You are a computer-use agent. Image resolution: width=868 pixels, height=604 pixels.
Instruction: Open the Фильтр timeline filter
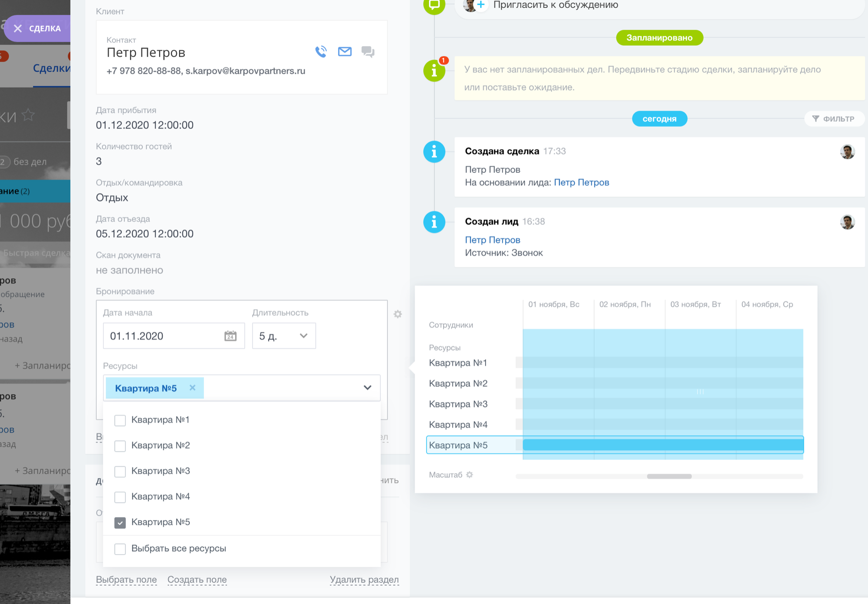[834, 119]
